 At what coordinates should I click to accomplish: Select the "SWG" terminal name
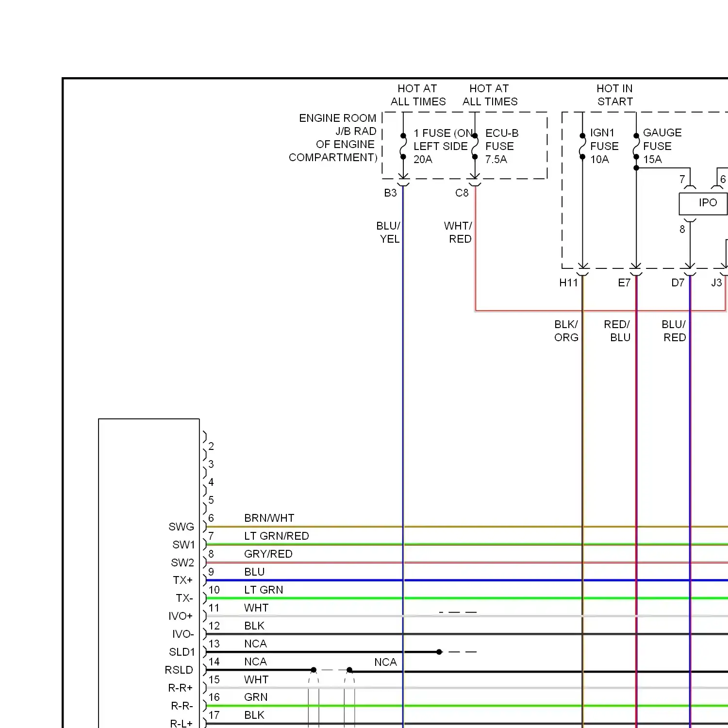pyautogui.click(x=182, y=527)
